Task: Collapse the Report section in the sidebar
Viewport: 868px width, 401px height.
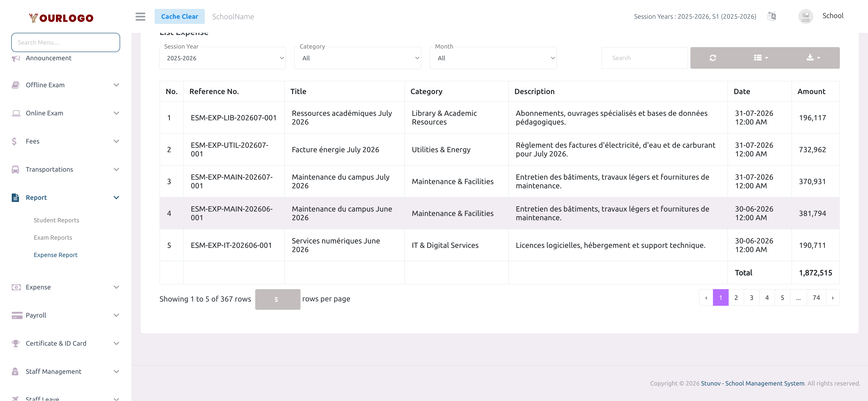Action: tap(116, 197)
